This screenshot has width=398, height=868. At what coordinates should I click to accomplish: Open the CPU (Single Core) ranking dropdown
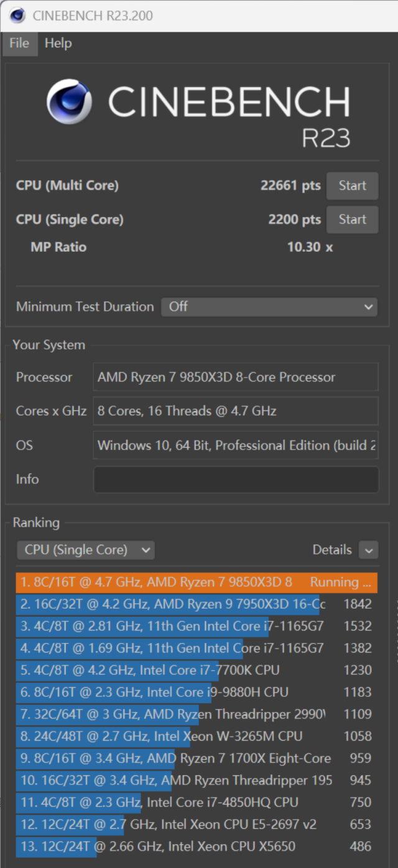pos(86,550)
